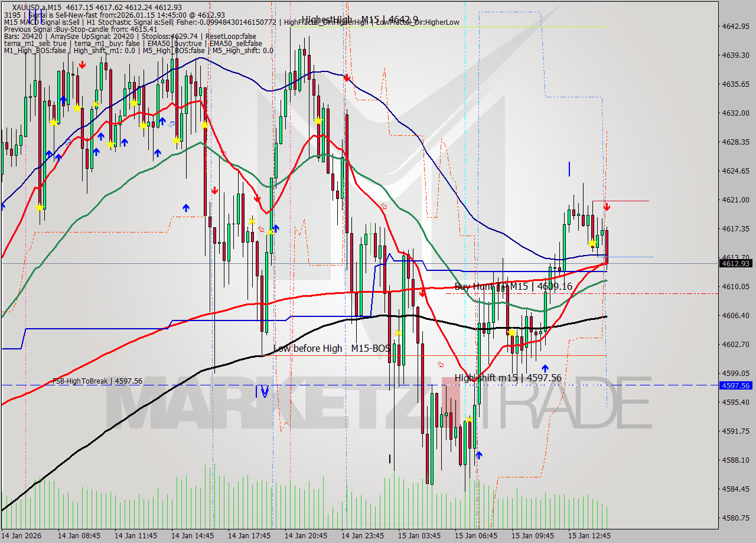756x543 pixels.
Task: Click the yellow star near the 4604 consolidation
Action: [x=512, y=332]
